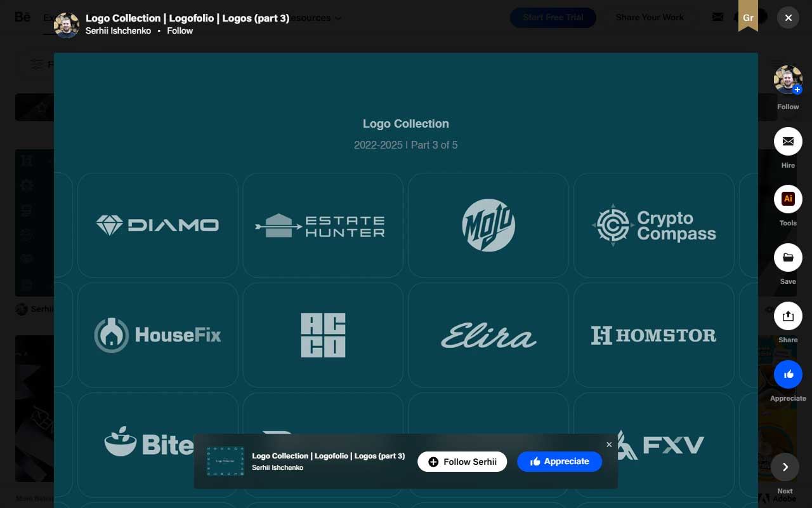Viewport: 812px width, 508px height.
Task: Click the Hire envelope icon in right sidebar
Action: coord(788,141)
